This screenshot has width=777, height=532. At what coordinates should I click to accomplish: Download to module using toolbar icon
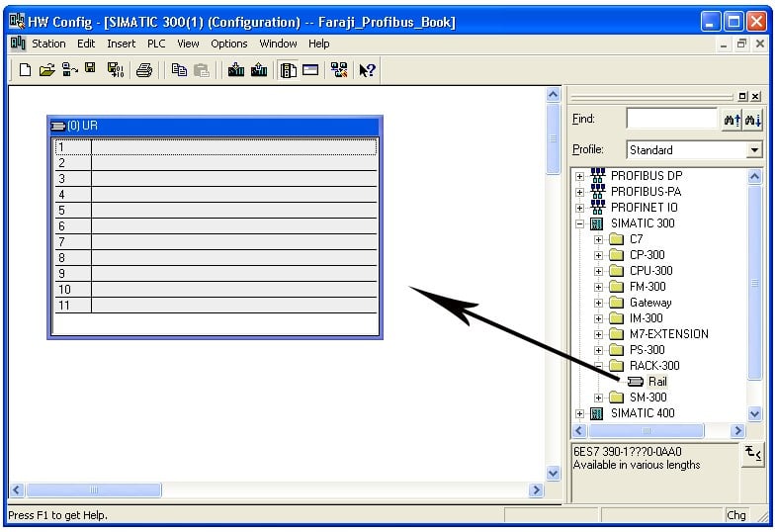pyautogui.click(x=236, y=70)
